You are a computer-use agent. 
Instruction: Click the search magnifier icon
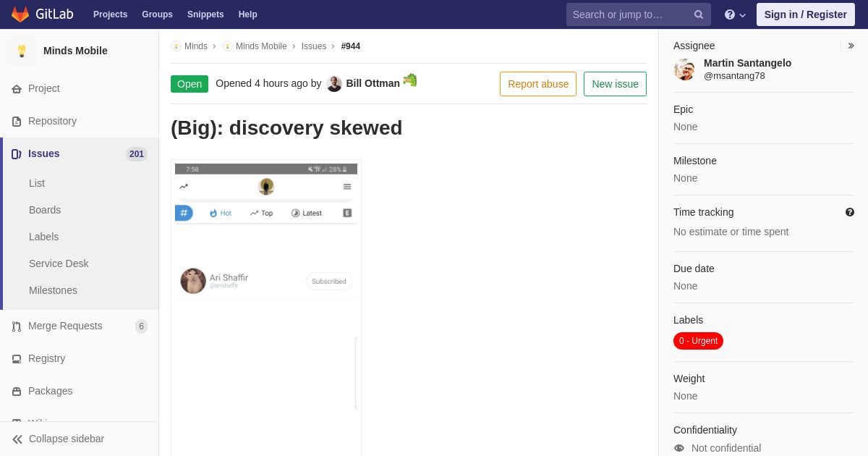[x=699, y=14]
